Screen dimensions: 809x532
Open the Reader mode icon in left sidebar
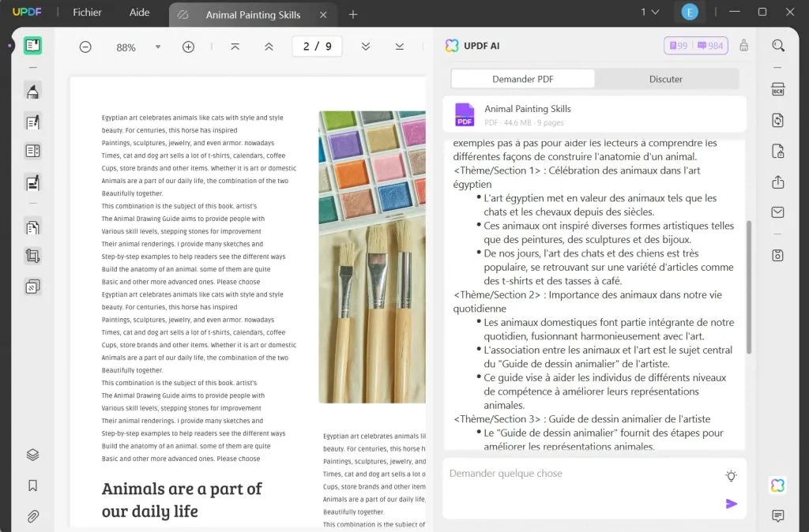tap(32, 46)
